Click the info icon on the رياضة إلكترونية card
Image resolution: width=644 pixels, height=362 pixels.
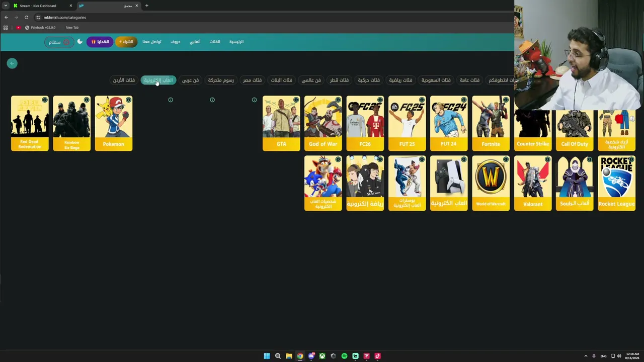pos(380,159)
